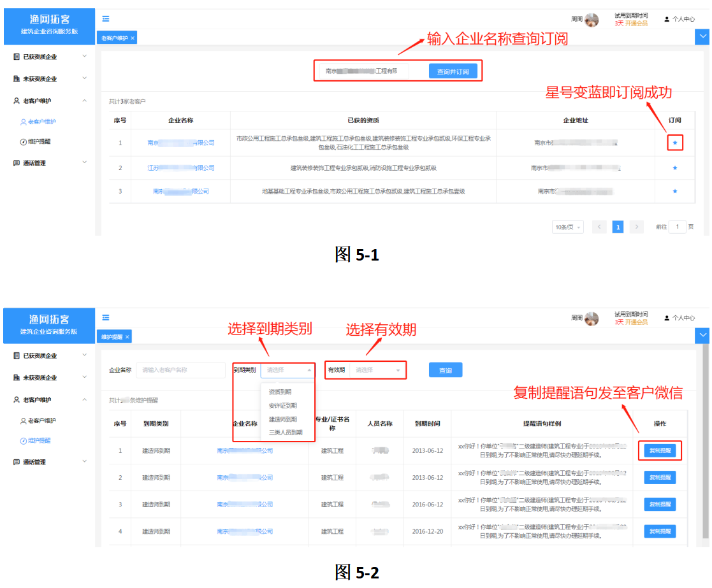712x588 pixels.
Task: Open row 2 江苏 company link in figure 5-1
Action: tap(181, 168)
